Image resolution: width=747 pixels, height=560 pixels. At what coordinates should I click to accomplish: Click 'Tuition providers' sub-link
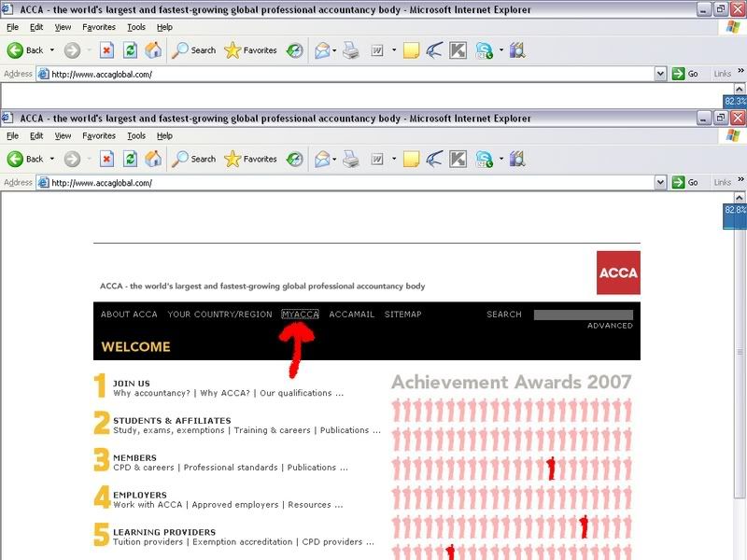148,542
